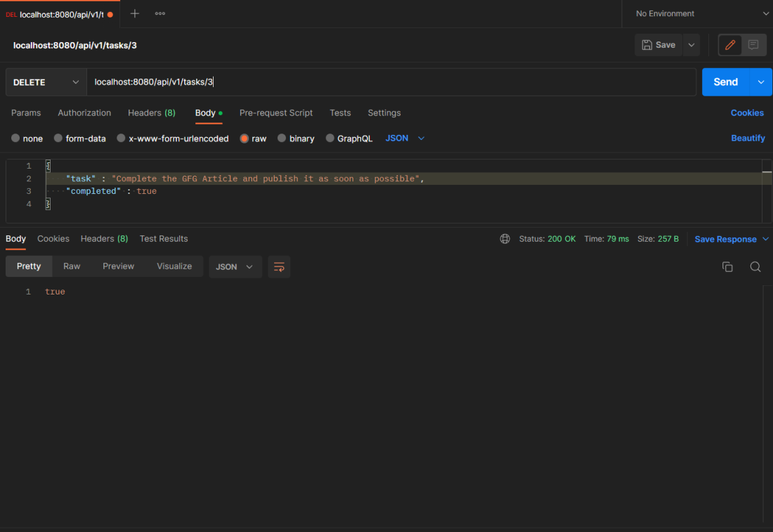Select the response Body tab
This screenshot has height=532, width=773.
15,239
